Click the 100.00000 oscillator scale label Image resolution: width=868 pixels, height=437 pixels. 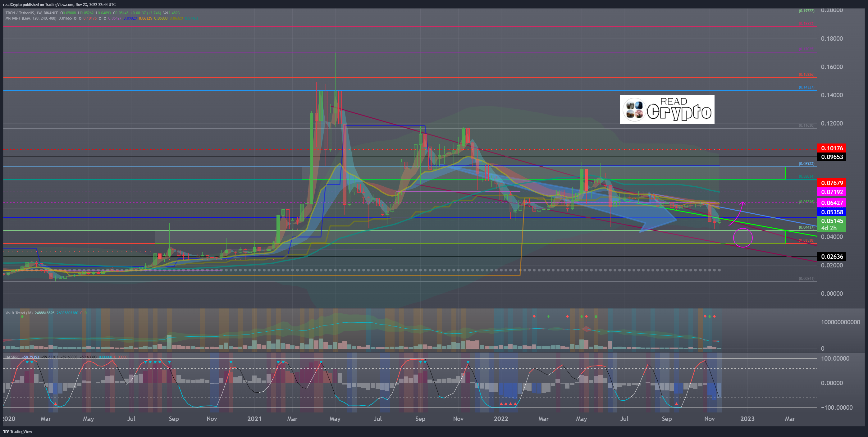coord(835,358)
